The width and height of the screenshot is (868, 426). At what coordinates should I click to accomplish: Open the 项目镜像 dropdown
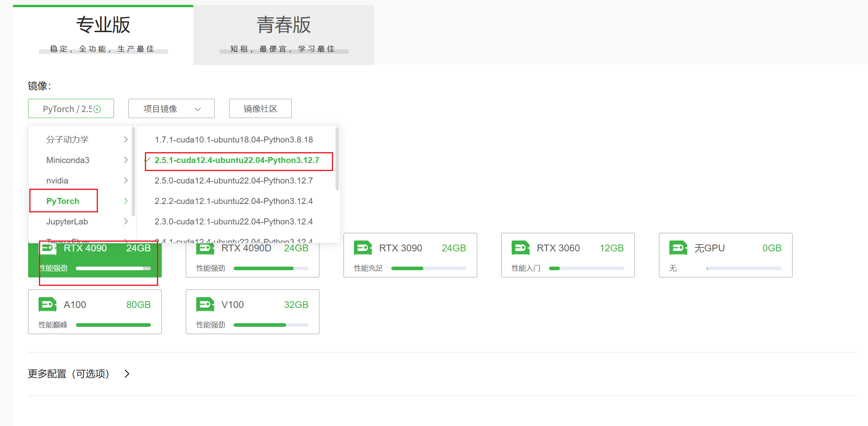coord(171,109)
